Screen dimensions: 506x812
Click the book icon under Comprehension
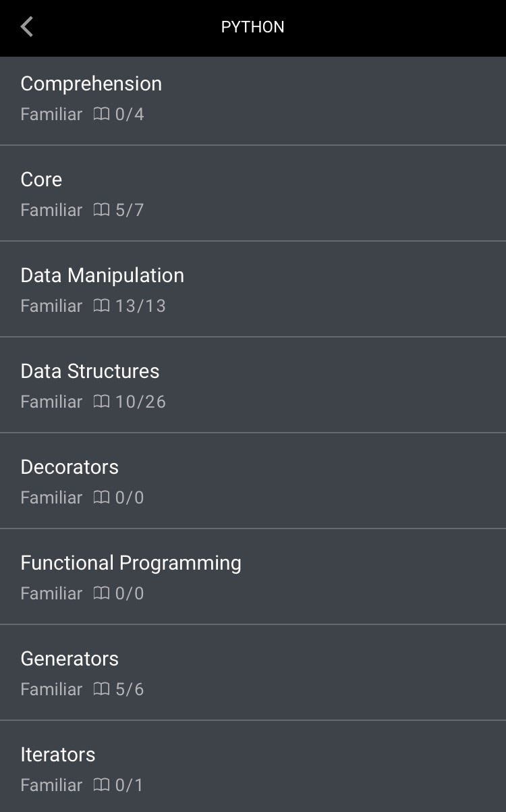click(x=101, y=115)
